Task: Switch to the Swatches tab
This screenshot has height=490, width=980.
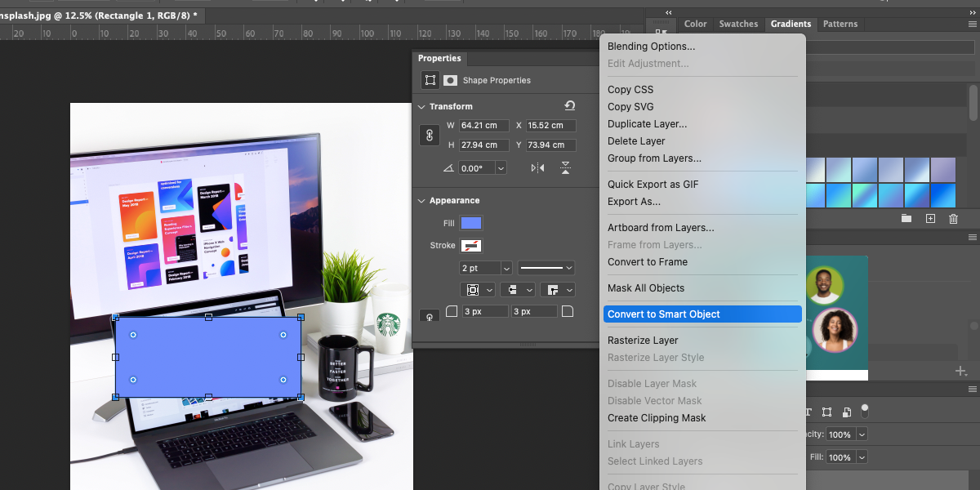Action: 738,24
